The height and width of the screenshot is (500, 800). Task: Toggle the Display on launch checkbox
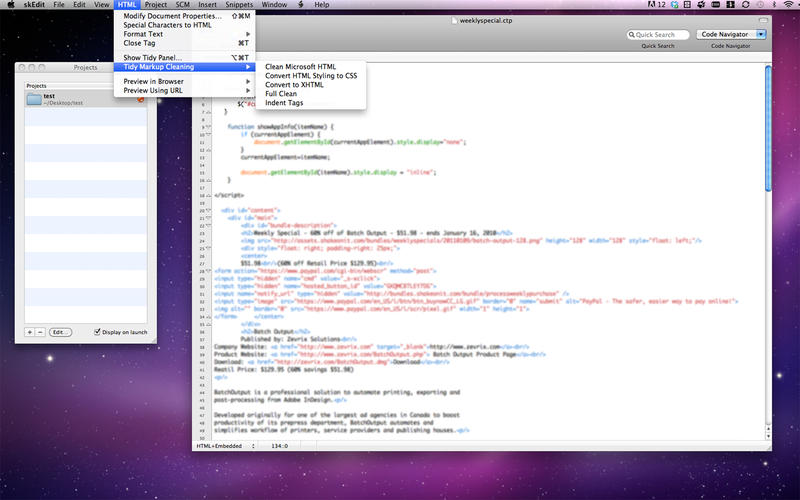pos(97,332)
